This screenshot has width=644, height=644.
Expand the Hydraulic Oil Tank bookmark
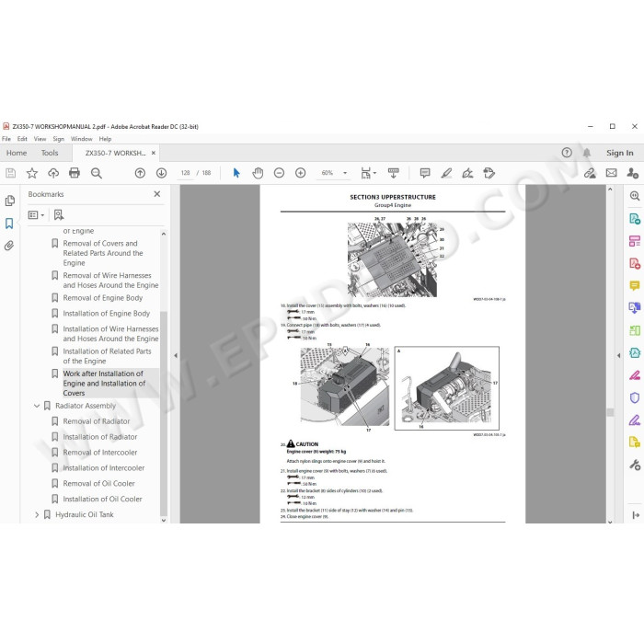(x=37, y=514)
